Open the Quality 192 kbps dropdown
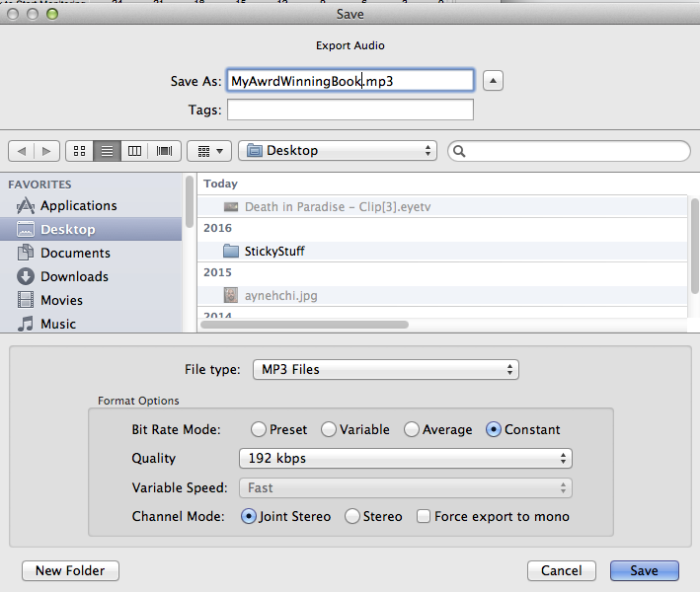Screen dimensions: 700x592 click(405, 458)
